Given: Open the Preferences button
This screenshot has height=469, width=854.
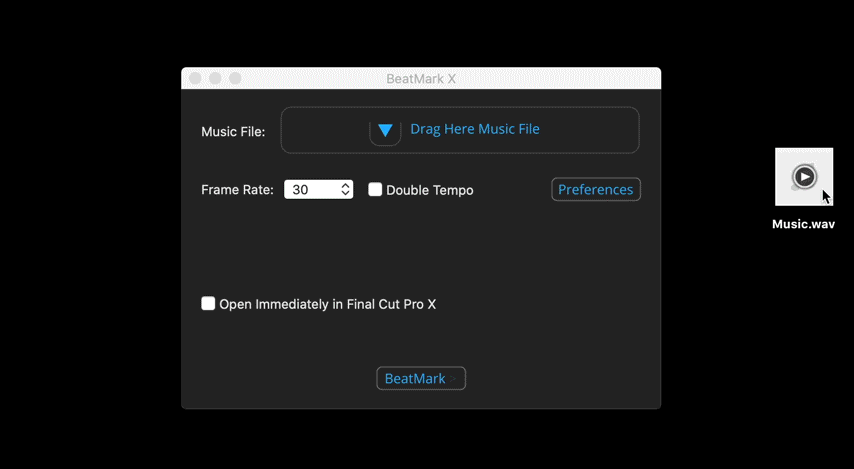Looking at the screenshot, I should click(596, 190).
